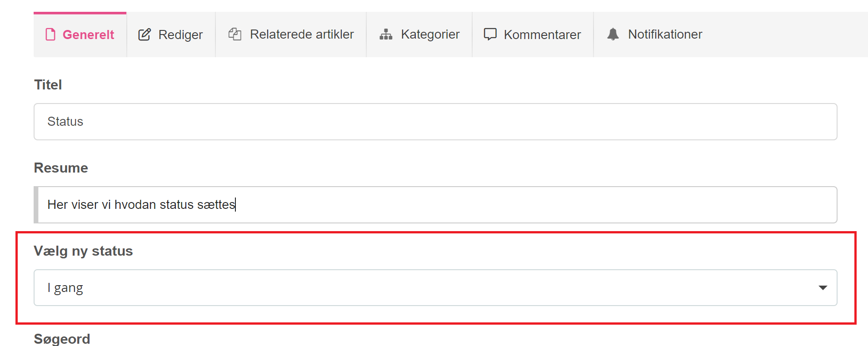Click the Søgeord section label

click(62, 339)
